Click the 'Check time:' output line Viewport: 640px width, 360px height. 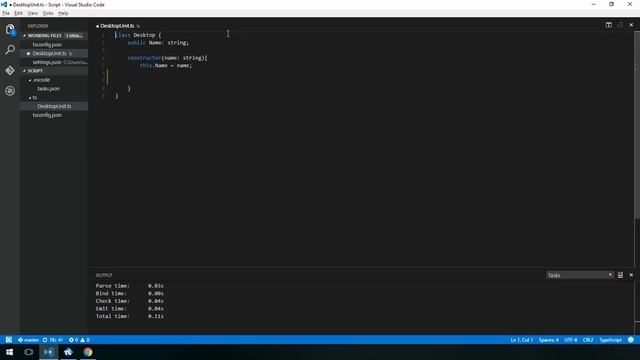click(130, 301)
